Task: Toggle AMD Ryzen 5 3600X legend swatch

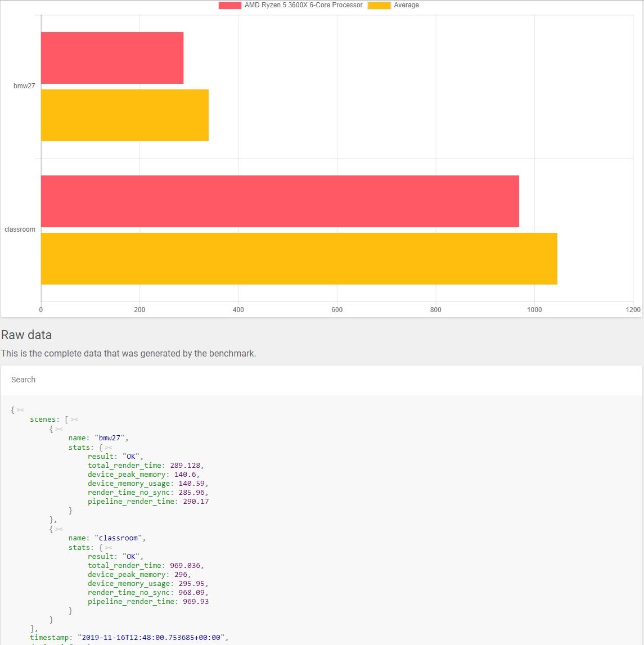Action: (x=229, y=6)
